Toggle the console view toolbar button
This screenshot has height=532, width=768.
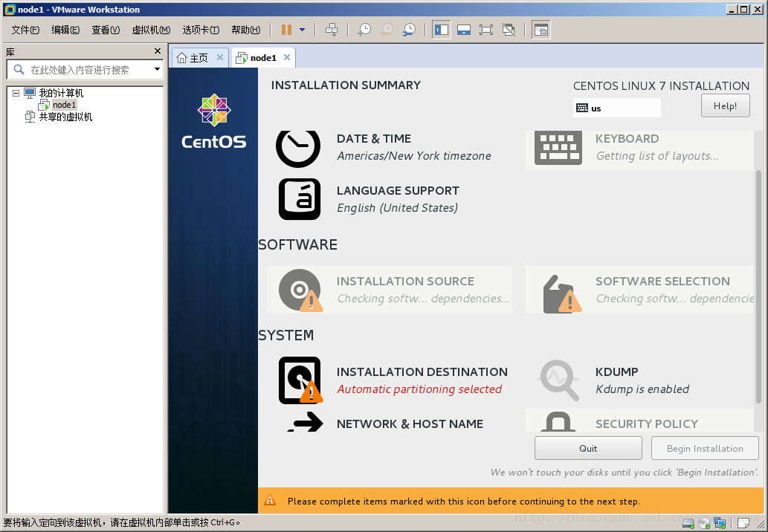[540, 30]
